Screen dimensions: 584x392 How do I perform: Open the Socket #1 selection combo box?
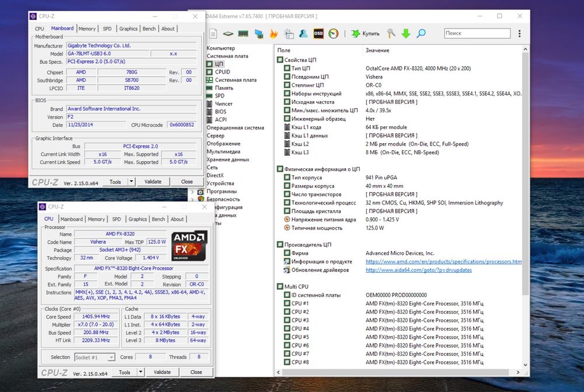point(95,358)
